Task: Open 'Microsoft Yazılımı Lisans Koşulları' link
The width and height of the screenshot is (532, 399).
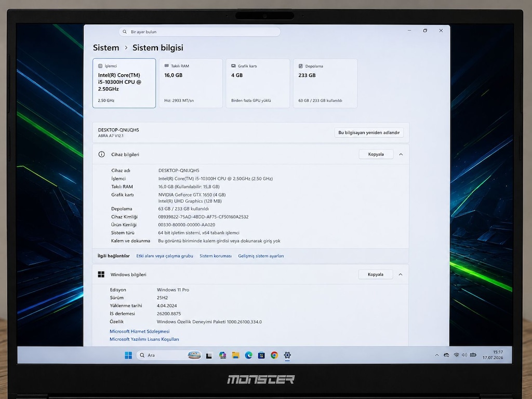Action: 144,339
